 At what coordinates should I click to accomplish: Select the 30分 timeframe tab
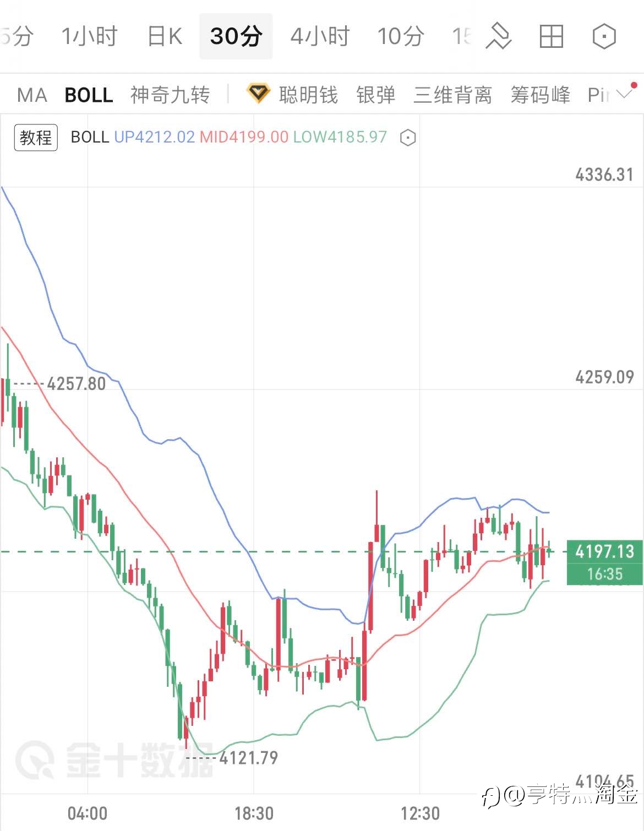pyautogui.click(x=236, y=36)
